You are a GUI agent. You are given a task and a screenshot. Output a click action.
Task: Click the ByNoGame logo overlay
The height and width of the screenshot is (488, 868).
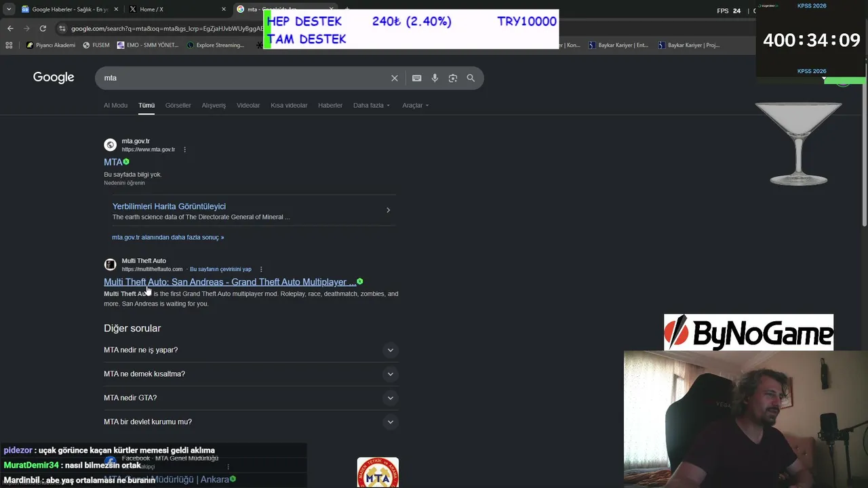[x=749, y=332]
